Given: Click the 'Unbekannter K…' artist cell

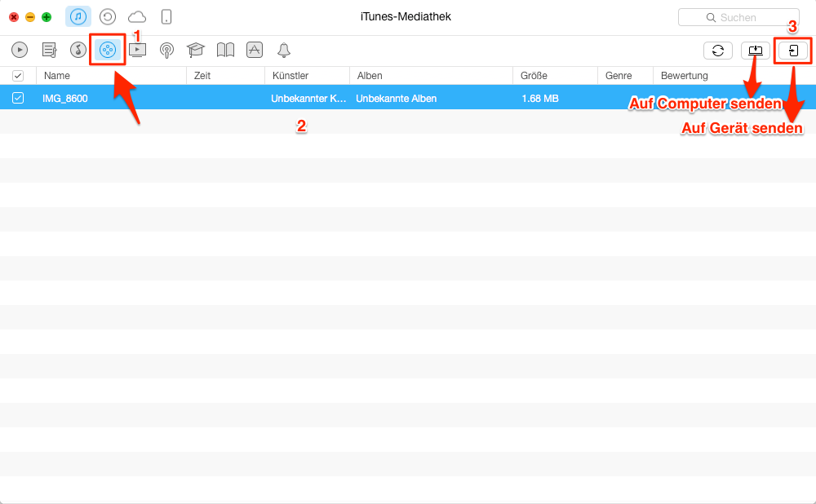Looking at the screenshot, I should pos(308,99).
